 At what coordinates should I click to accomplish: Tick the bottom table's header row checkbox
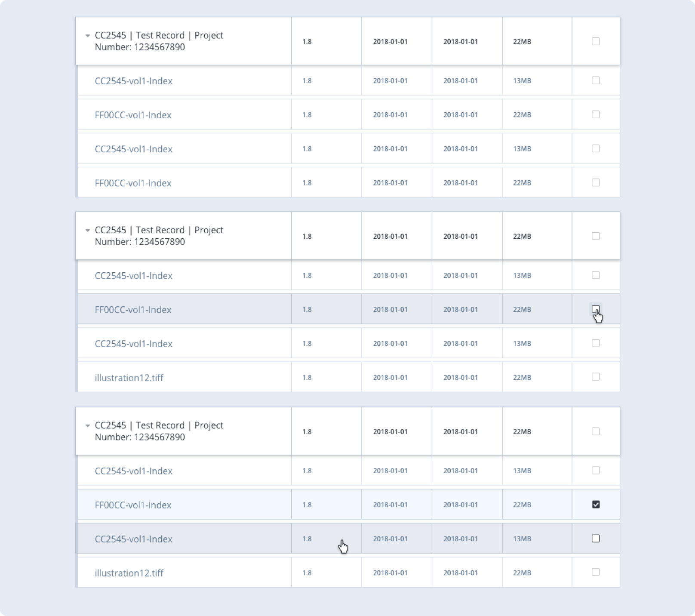(x=596, y=431)
